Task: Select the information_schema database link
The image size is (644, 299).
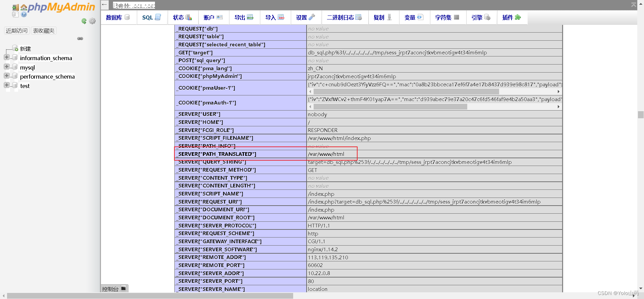Action: pyautogui.click(x=46, y=58)
